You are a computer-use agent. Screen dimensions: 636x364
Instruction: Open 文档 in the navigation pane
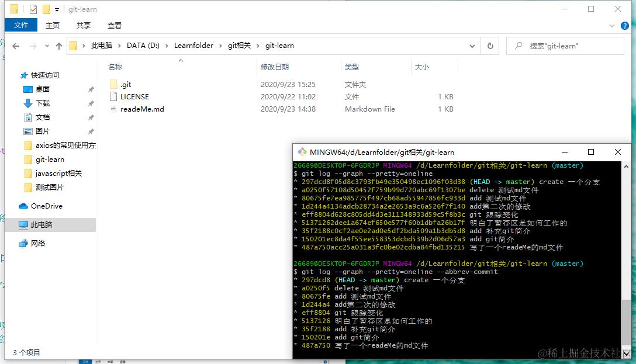click(42, 117)
